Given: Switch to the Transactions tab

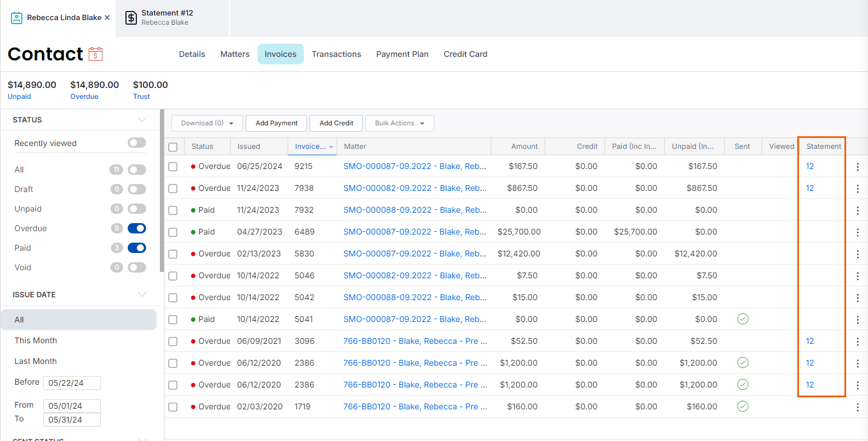Looking at the screenshot, I should click(x=337, y=54).
